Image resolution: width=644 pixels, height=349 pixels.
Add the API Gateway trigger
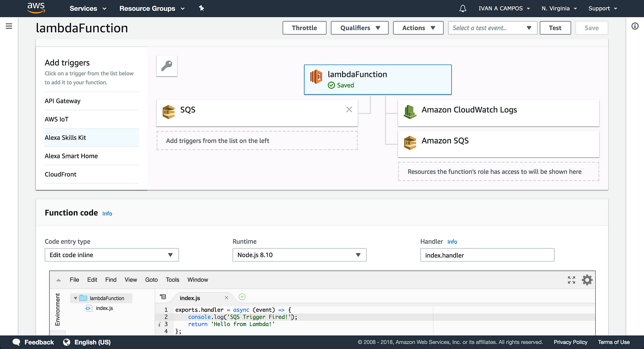coord(91,101)
